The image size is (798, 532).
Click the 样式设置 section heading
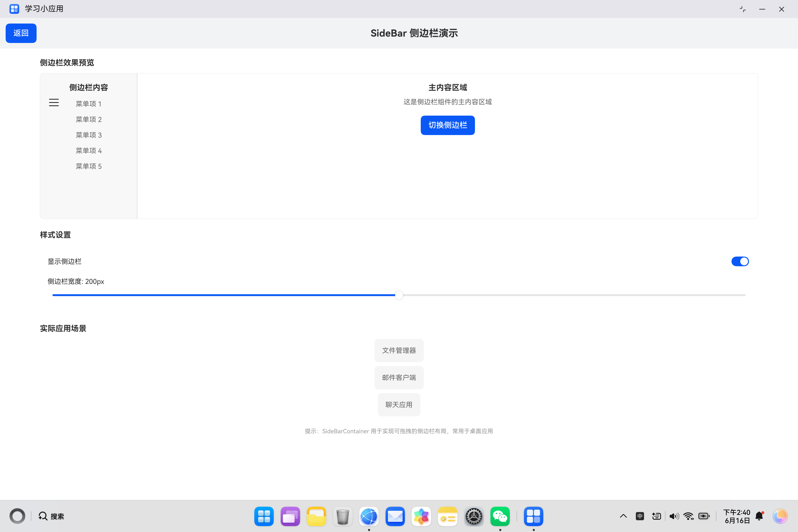(x=55, y=235)
